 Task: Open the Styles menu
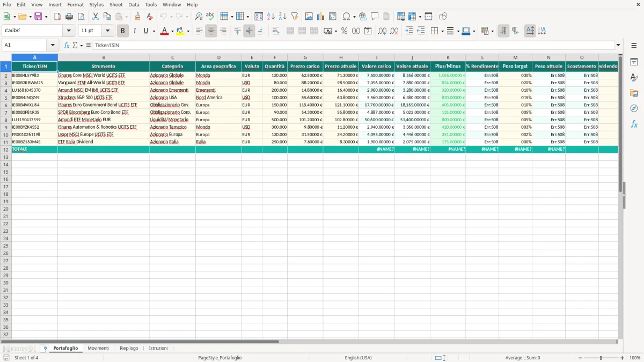[x=97, y=4]
